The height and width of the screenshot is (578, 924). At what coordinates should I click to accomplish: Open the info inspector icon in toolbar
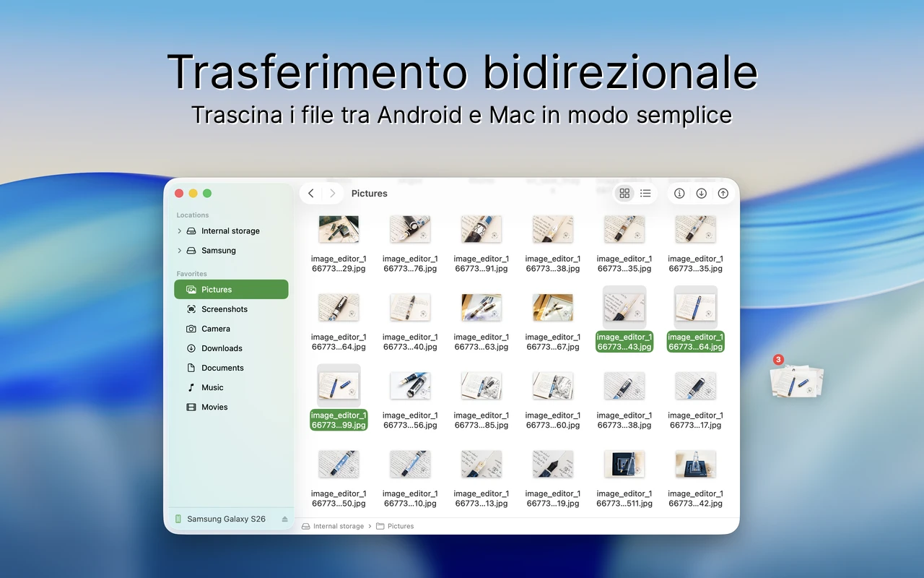point(679,194)
